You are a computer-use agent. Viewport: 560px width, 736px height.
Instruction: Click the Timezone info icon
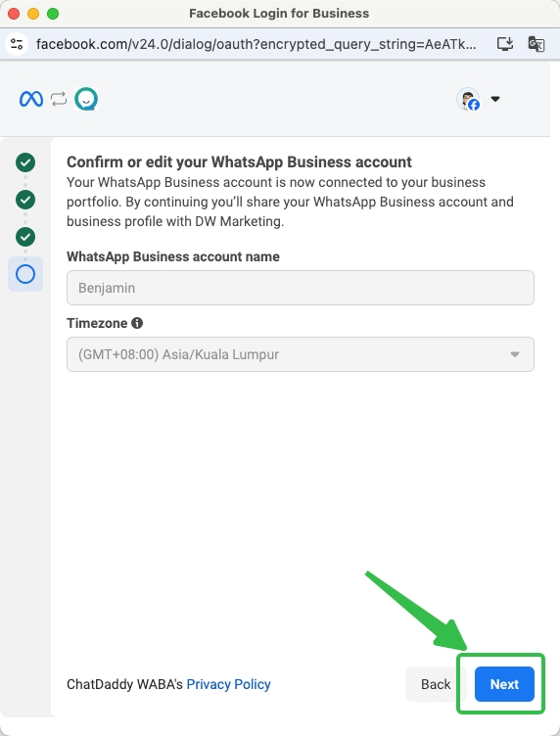[137, 323]
